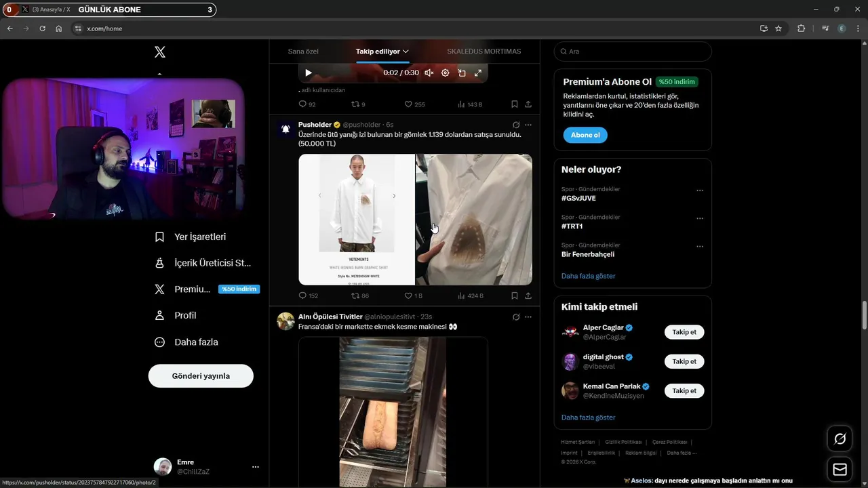Open the Hizmet Şartları footer link
This screenshot has height=488, width=868.
[x=578, y=442]
